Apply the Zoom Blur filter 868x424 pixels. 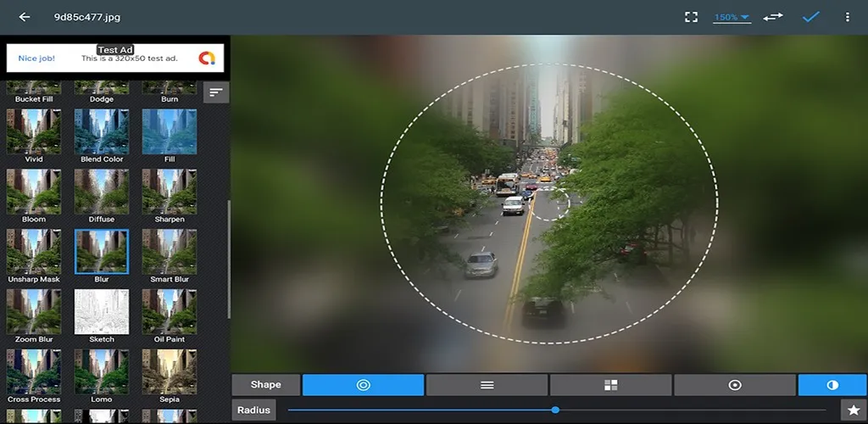click(x=34, y=311)
